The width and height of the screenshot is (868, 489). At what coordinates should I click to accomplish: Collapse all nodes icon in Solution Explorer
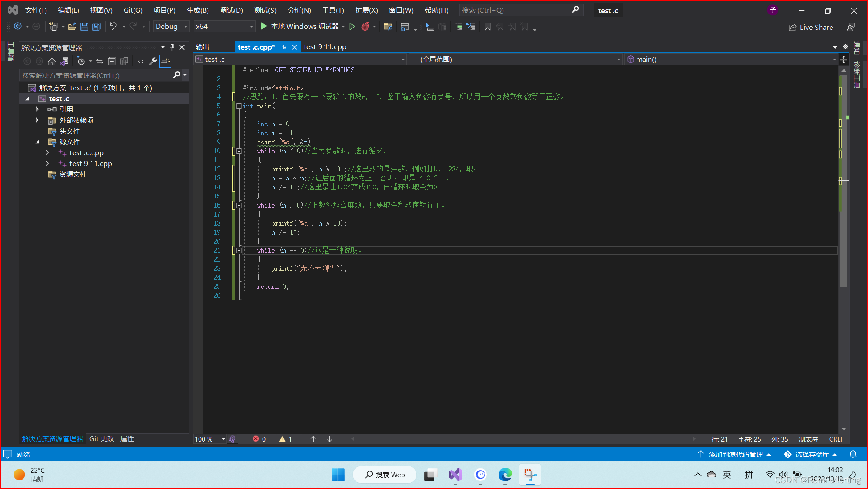[112, 61]
